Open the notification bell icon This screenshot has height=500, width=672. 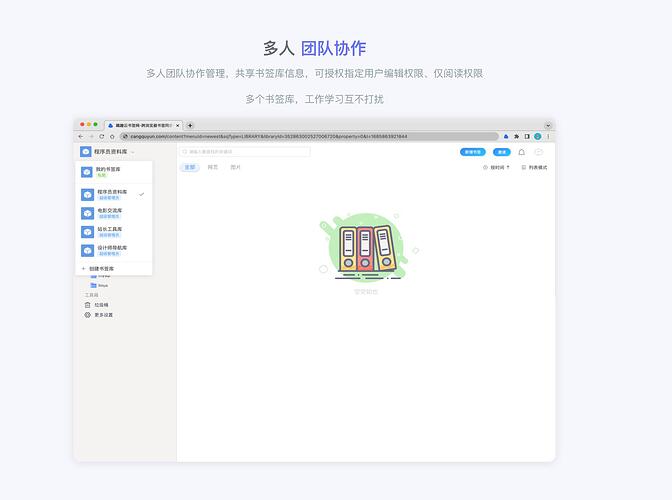click(521, 152)
